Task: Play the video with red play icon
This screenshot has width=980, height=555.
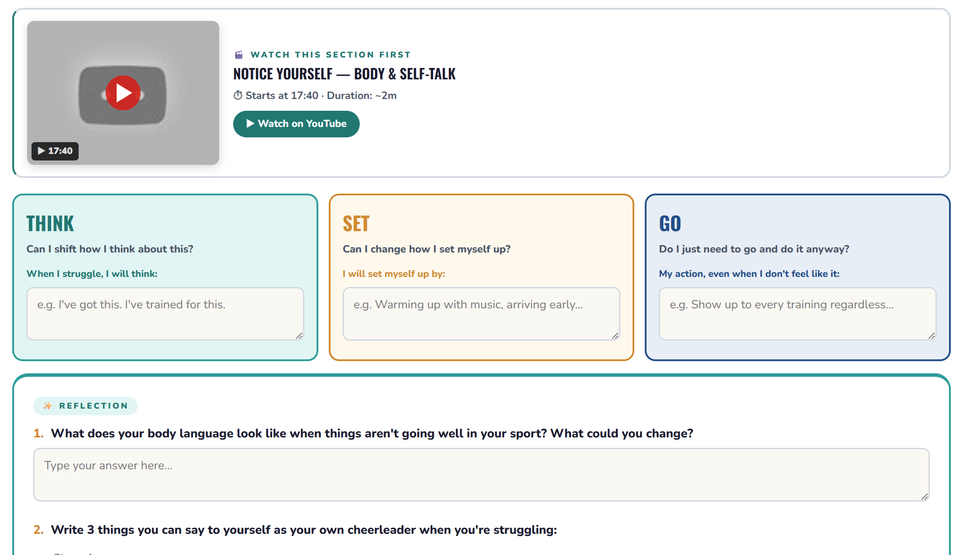Action: [123, 93]
